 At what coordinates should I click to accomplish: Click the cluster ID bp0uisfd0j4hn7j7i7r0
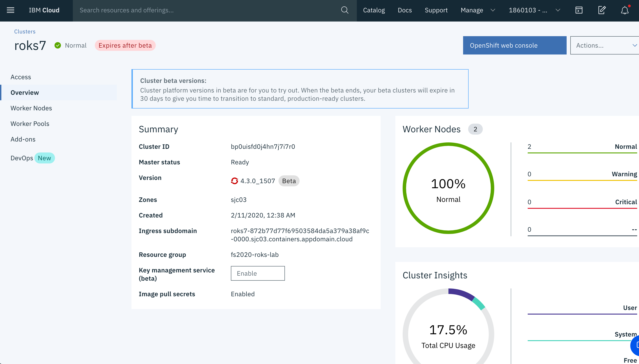(263, 147)
